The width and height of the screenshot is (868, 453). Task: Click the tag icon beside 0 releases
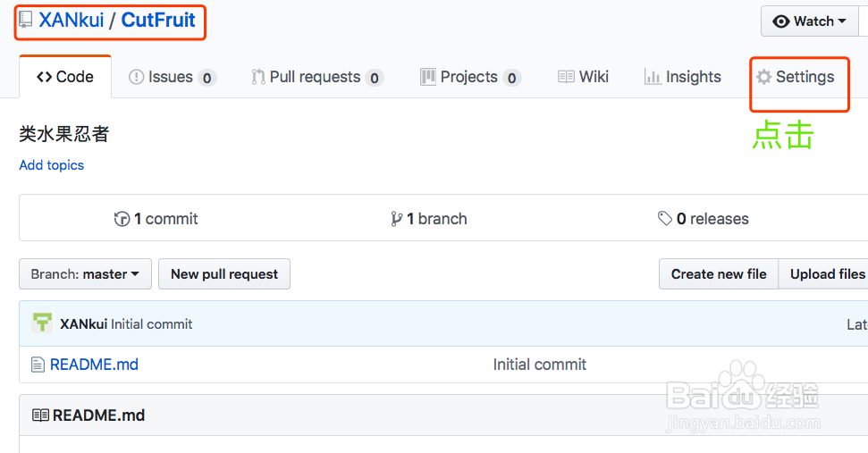coord(665,219)
